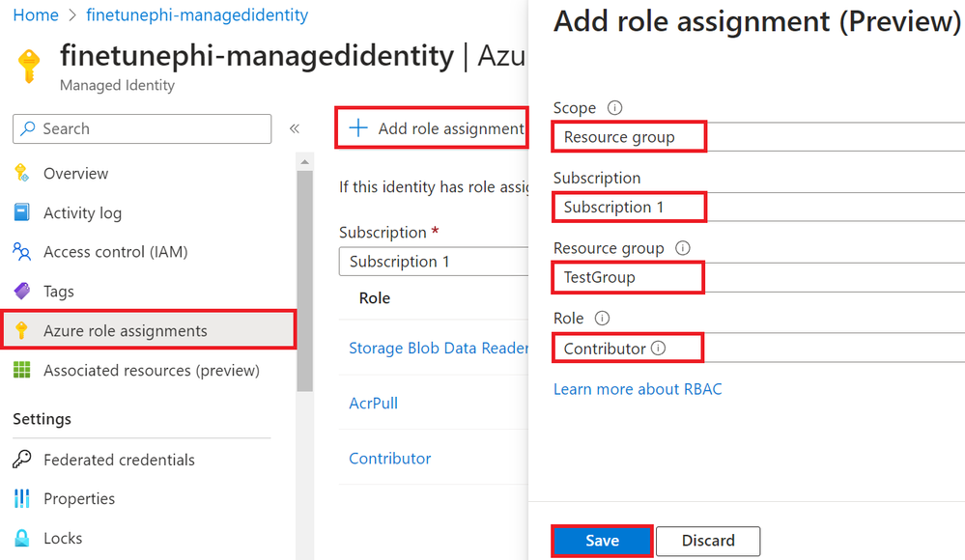Go to Home in the breadcrumb
This screenshot has height=560, width=965.
pyautogui.click(x=36, y=15)
